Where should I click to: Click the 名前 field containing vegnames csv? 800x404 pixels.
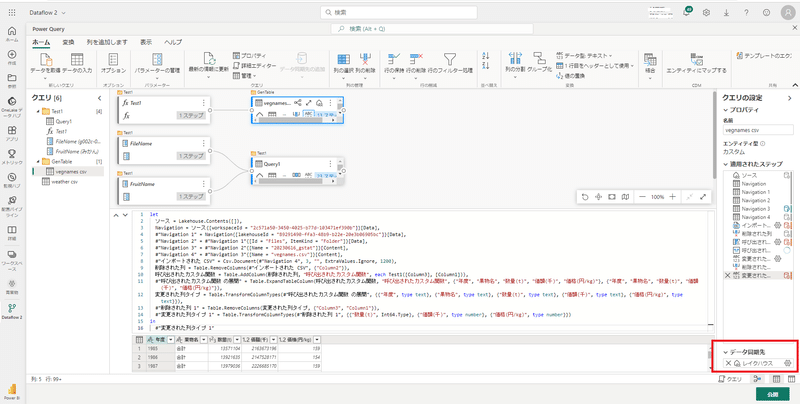[758, 130]
